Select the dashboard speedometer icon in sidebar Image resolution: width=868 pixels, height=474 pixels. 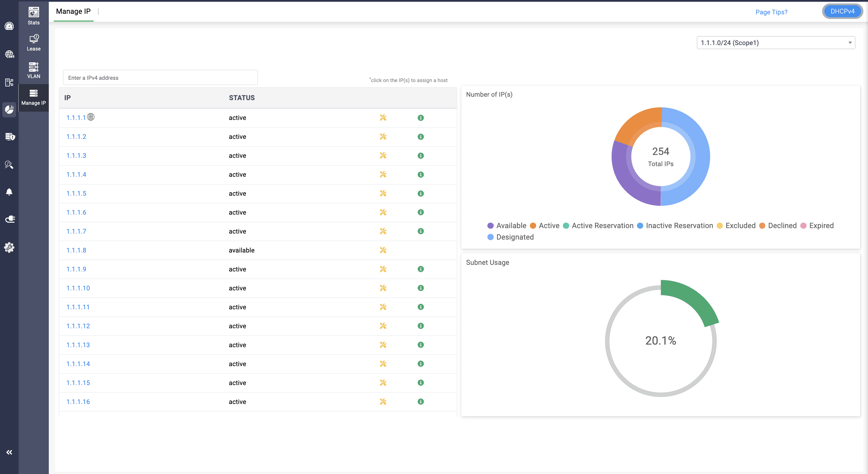9,26
